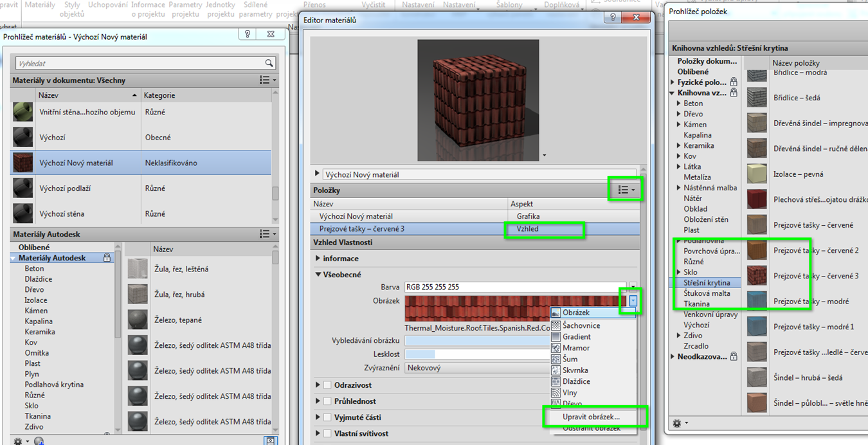
Task: Collapse the Všeobecné section
Action: tap(318, 274)
